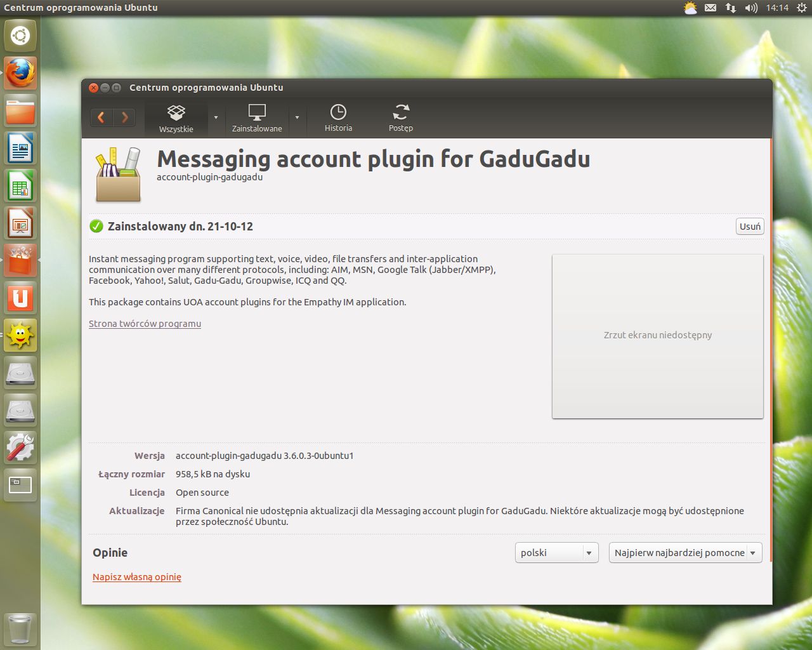Viewport: 812px width, 650px height.
Task: Open the Postęp view
Action: click(401, 119)
